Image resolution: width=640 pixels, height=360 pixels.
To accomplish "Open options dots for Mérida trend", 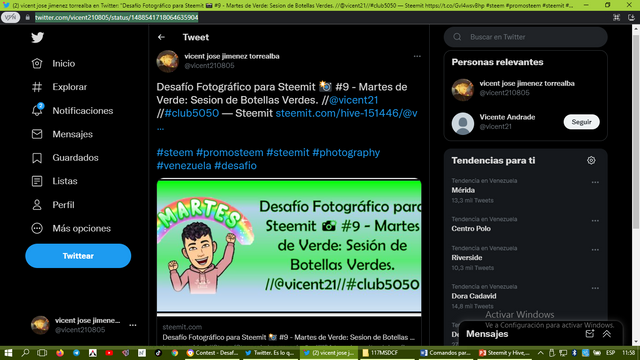I will pos(595,182).
